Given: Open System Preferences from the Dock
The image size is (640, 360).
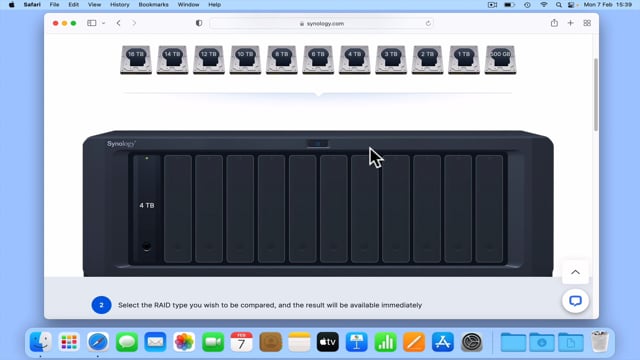Looking at the screenshot, I should coord(472,342).
